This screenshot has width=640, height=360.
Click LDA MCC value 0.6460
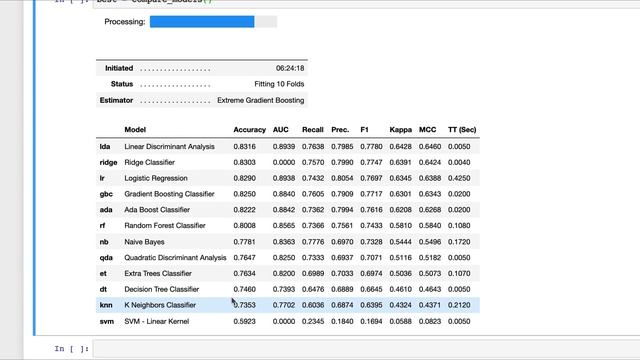(430, 147)
